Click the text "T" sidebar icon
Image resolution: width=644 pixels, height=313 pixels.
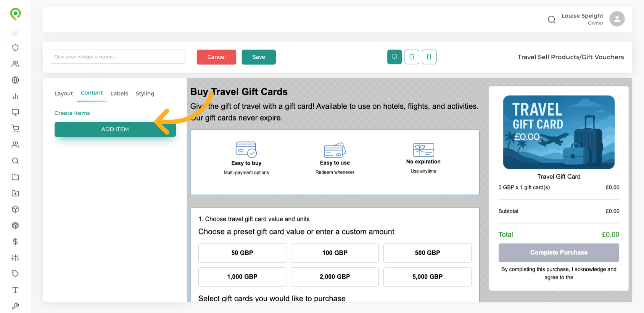15,290
